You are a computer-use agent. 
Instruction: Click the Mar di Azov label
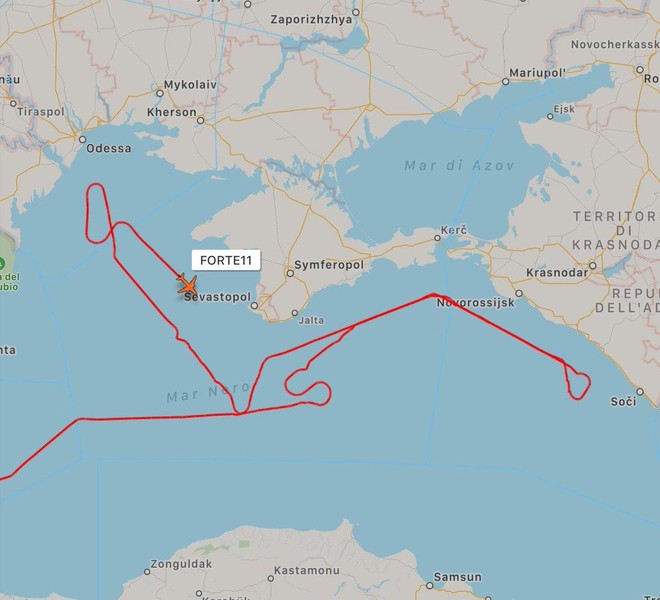click(x=459, y=165)
